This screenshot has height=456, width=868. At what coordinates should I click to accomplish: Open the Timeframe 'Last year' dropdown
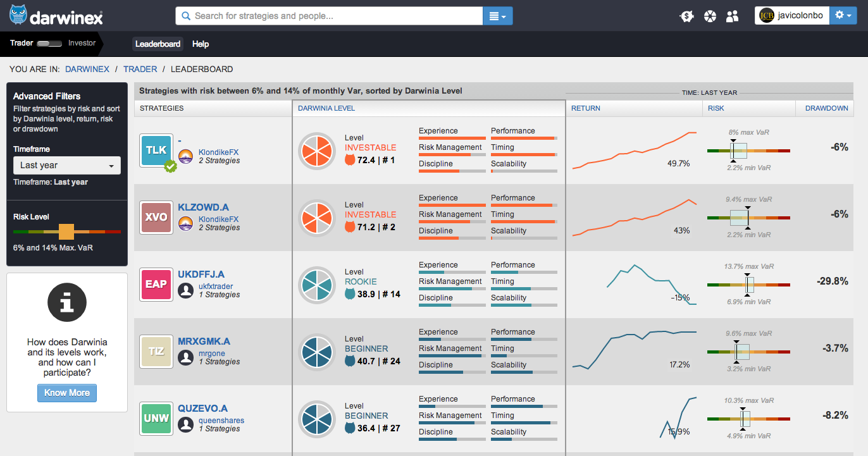coord(66,166)
